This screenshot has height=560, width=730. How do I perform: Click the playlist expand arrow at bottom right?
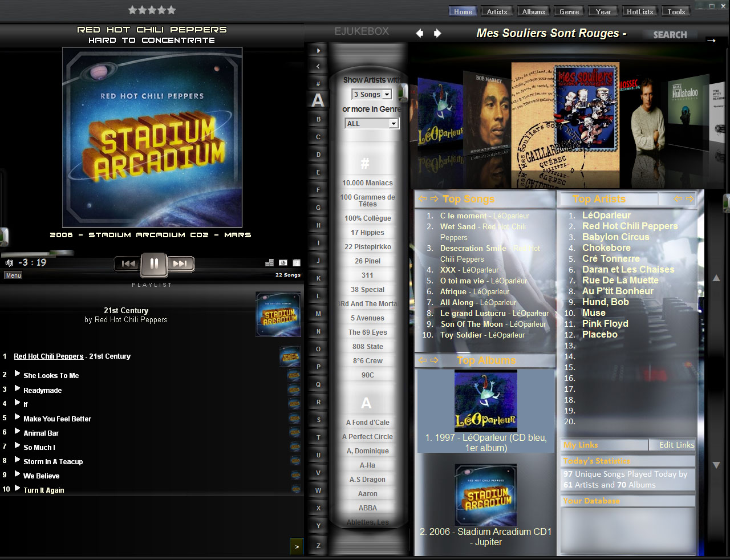297,546
